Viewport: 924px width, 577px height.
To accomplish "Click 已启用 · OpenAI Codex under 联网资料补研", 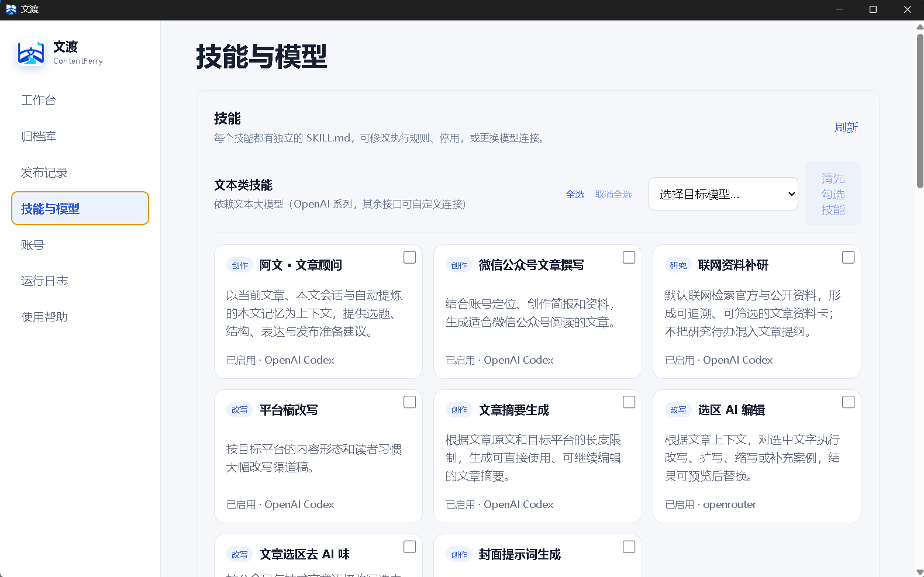I will click(719, 360).
